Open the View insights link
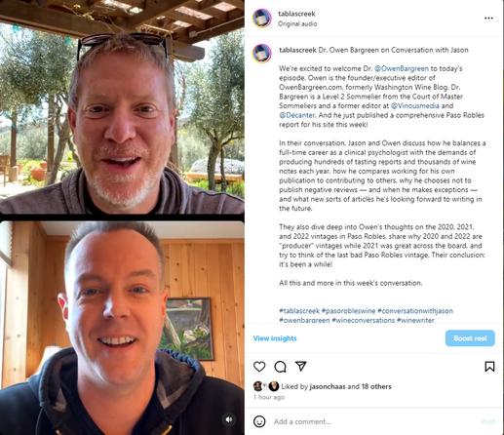The width and height of the screenshot is (504, 435). 275,338
